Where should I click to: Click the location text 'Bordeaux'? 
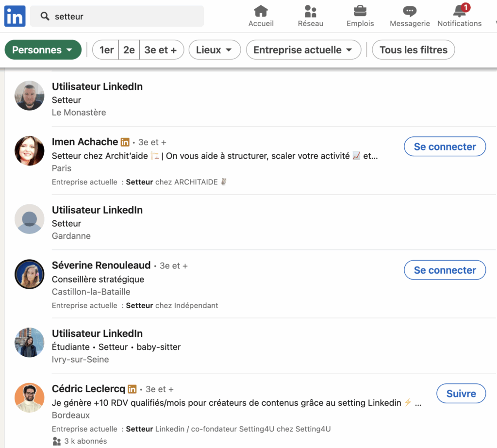coord(71,415)
